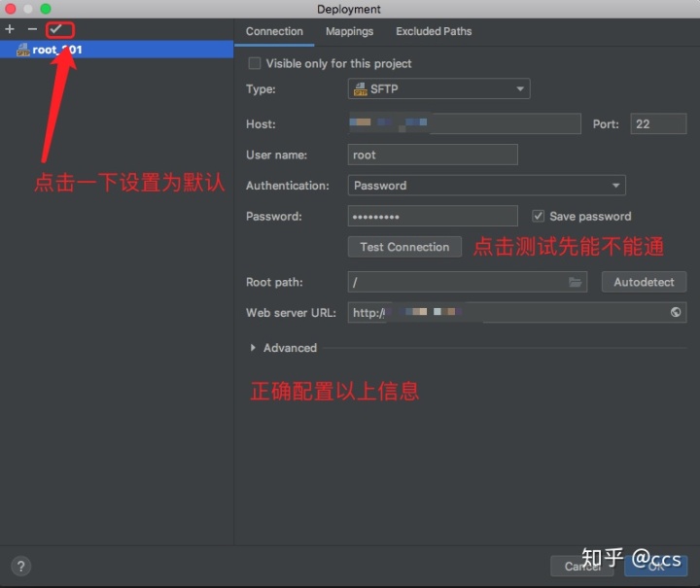
Task: Add a new deployment server with plus icon
Action: coord(10,29)
